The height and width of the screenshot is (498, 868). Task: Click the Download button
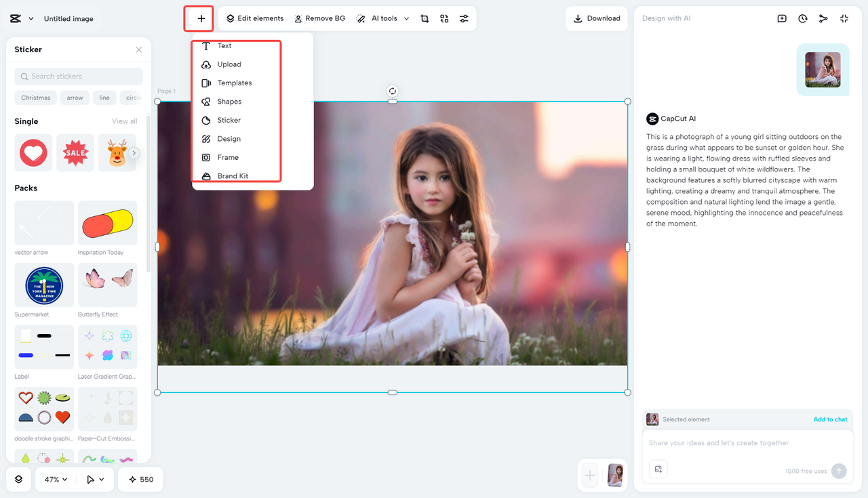[597, 18]
